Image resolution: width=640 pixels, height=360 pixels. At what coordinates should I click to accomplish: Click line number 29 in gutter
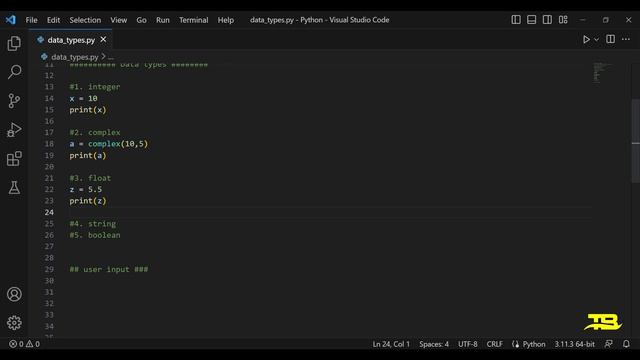coord(49,269)
